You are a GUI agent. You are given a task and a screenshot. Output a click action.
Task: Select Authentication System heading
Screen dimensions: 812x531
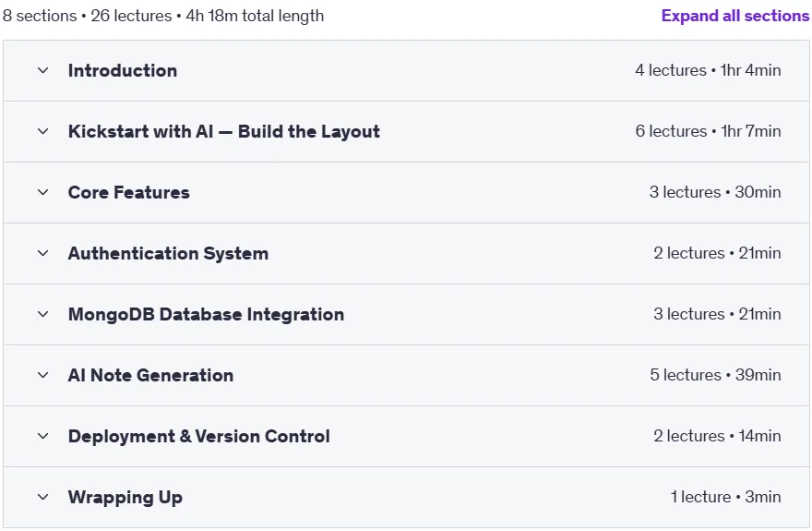click(168, 253)
